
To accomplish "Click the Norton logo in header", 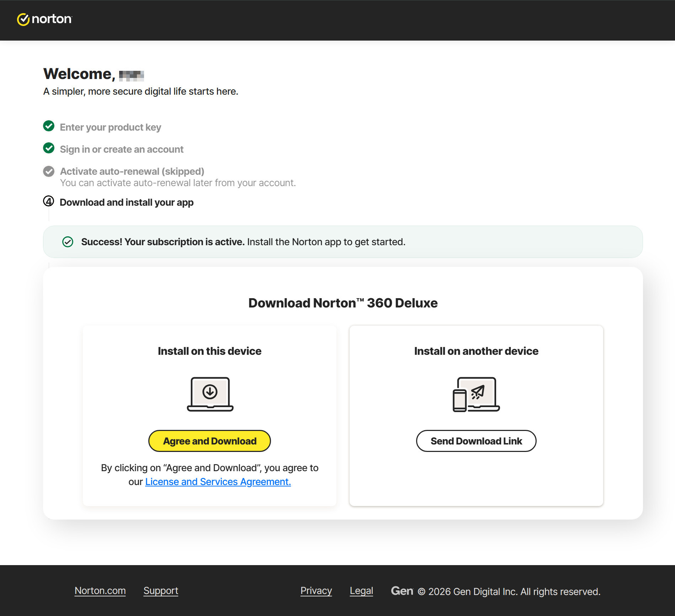I will pyautogui.click(x=44, y=19).
